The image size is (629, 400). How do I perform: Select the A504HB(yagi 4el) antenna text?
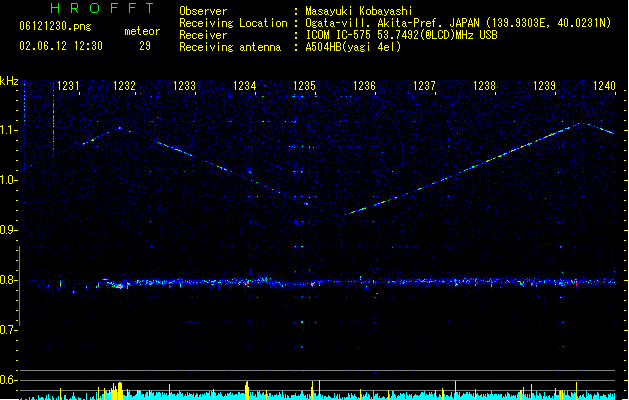[353, 47]
